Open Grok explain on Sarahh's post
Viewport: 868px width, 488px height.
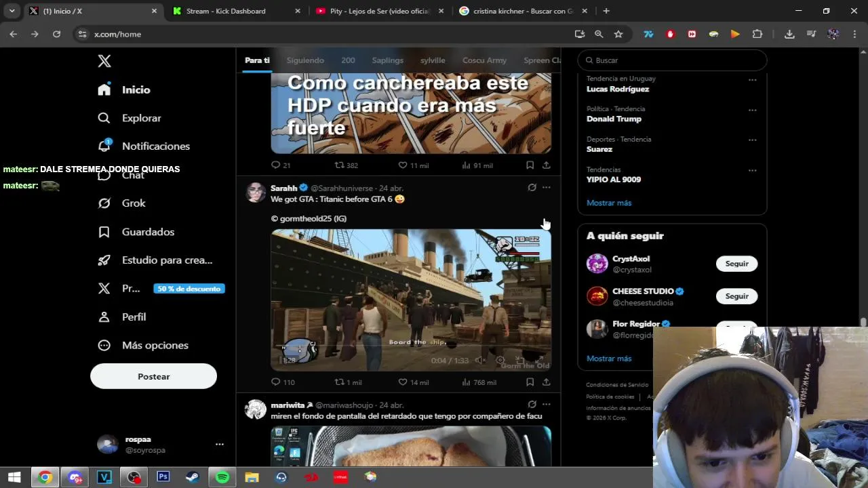pos(532,188)
